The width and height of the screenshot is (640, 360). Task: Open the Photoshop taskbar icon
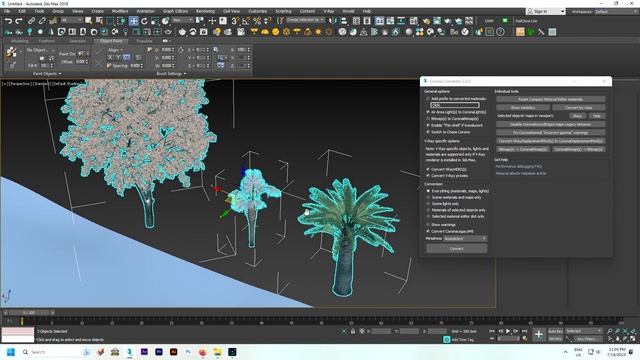[x=188, y=352]
